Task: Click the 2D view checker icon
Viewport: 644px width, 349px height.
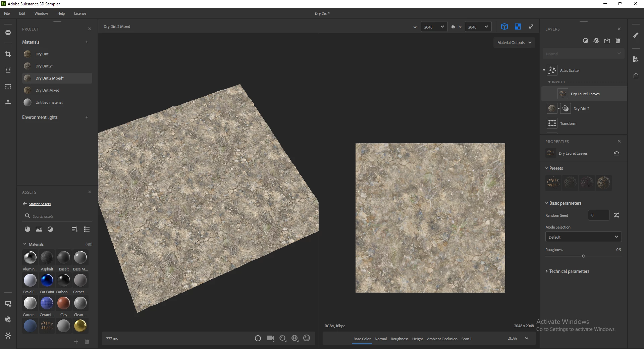Action: [x=518, y=27]
